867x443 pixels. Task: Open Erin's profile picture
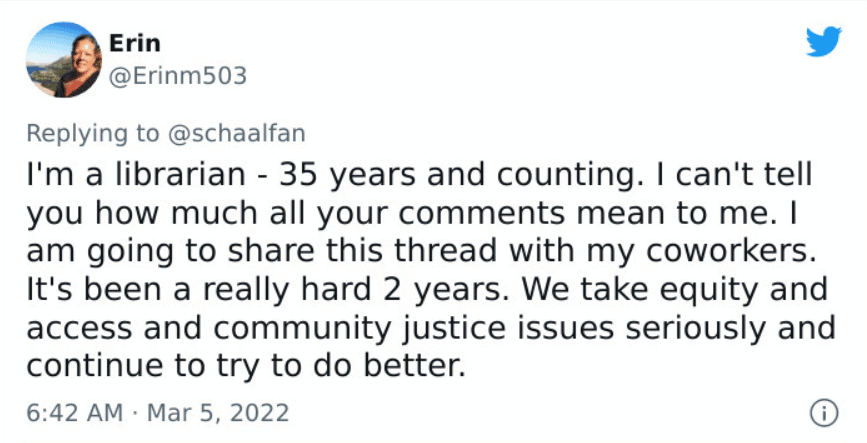pyautogui.click(x=62, y=60)
